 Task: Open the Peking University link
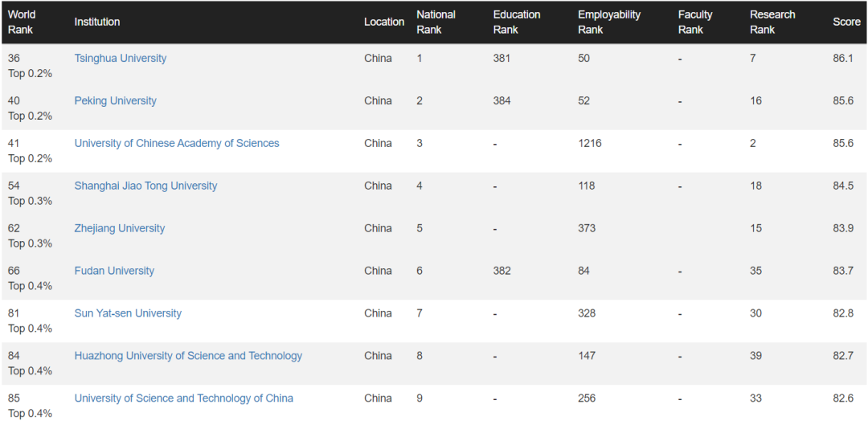[115, 100]
